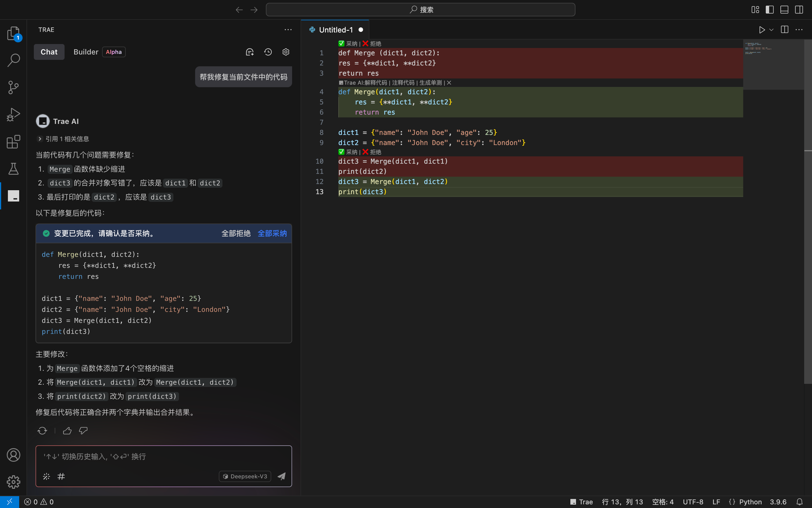Screen dimensions: 812x508
Task: Go back in navigation history
Action: tap(239, 10)
